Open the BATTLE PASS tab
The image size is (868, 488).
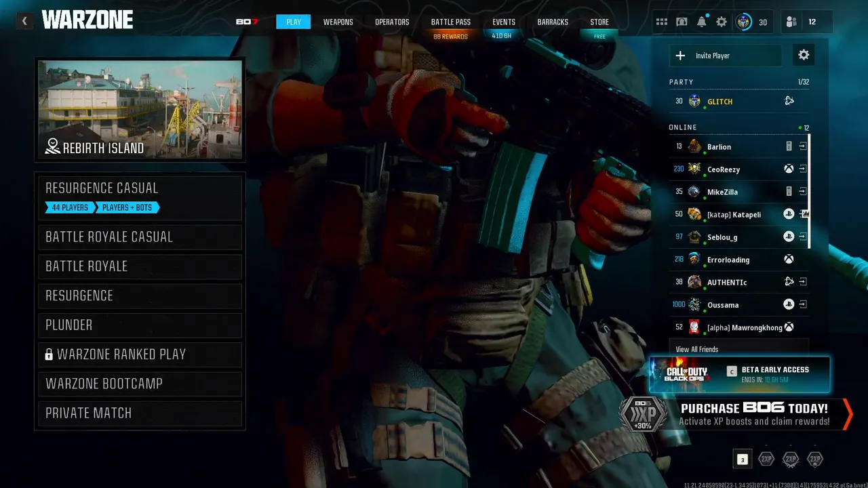pyautogui.click(x=451, y=22)
